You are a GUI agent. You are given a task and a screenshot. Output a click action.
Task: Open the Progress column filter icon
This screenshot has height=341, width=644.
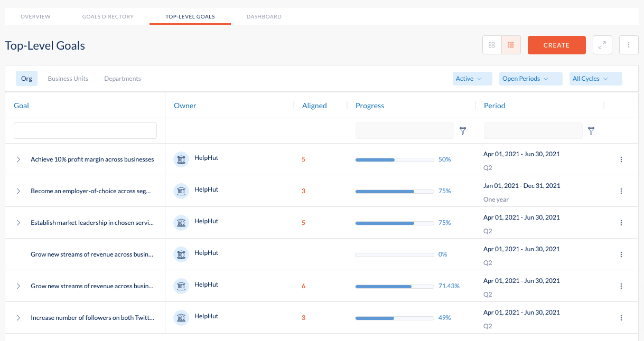462,130
